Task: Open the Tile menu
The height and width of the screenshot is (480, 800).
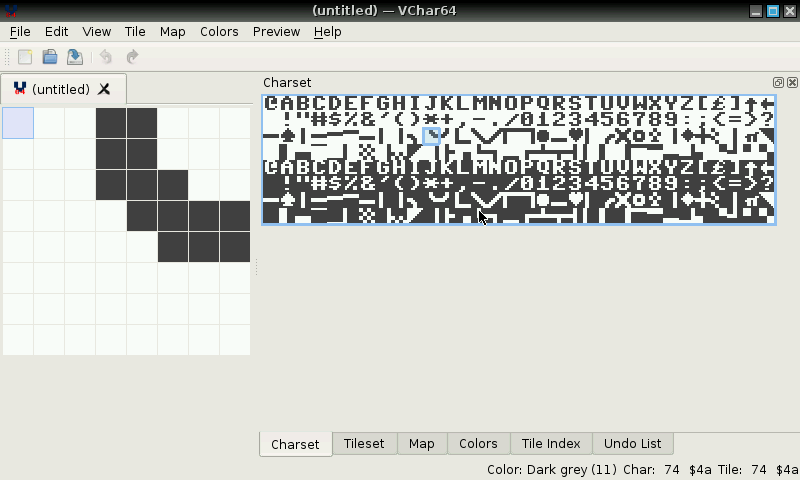Action: 135,31
